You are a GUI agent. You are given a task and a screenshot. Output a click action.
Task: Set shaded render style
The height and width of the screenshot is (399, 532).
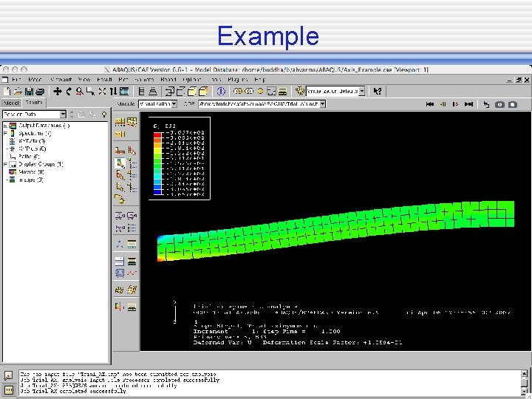point(203,91)
